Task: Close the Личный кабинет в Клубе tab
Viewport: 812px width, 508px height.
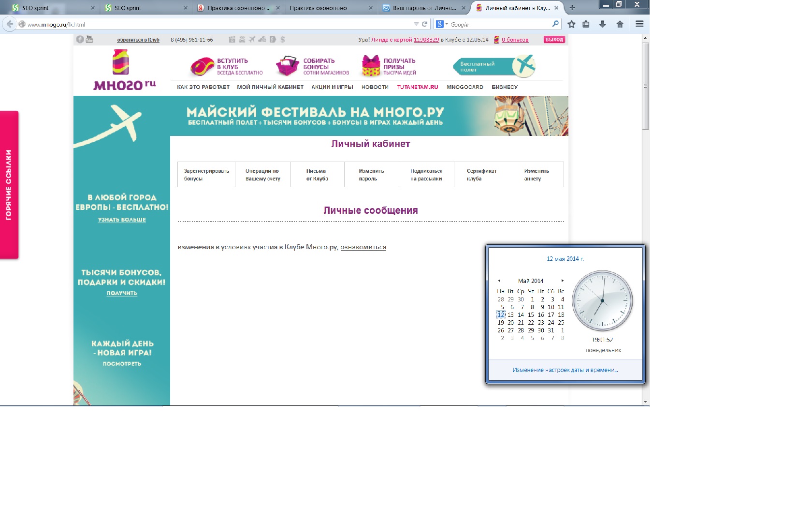Action: click(556, 8)
